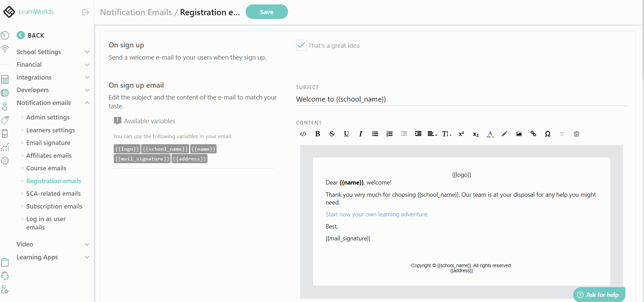
Task: Switch to HTML code view in editor
Action: click(x=303, y=134)
